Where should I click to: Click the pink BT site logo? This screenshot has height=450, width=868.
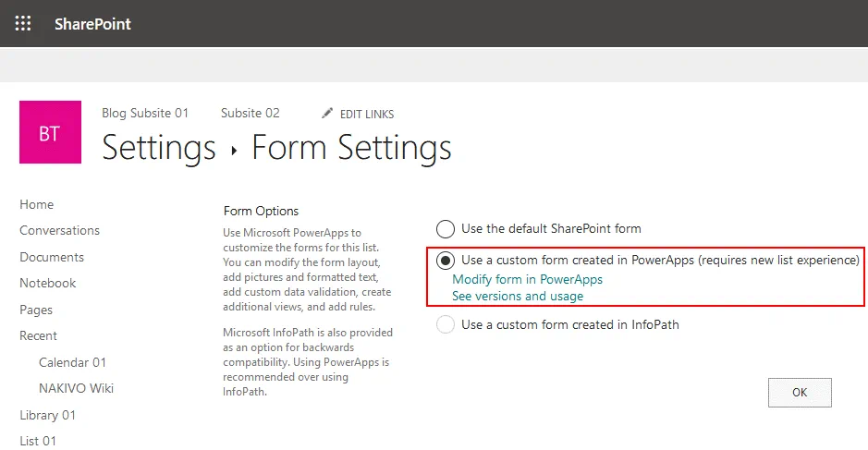point(50,132)
